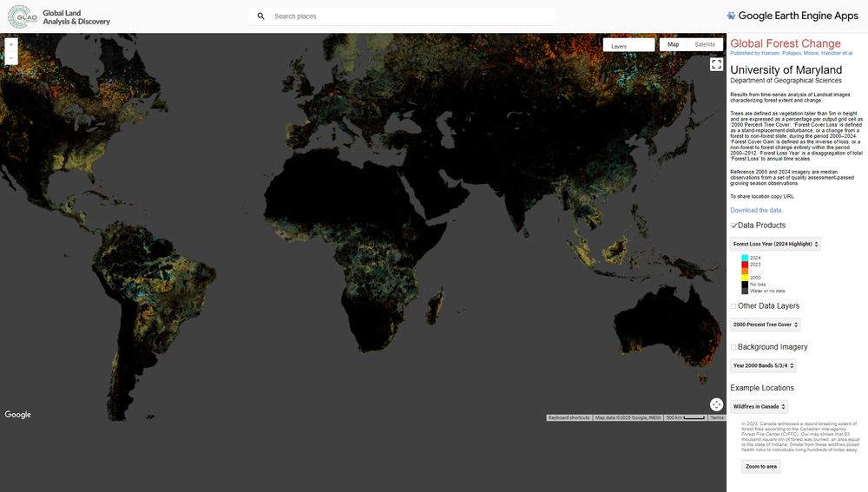Click the Google Earth Engine logo icon

[x=731, y=16]
